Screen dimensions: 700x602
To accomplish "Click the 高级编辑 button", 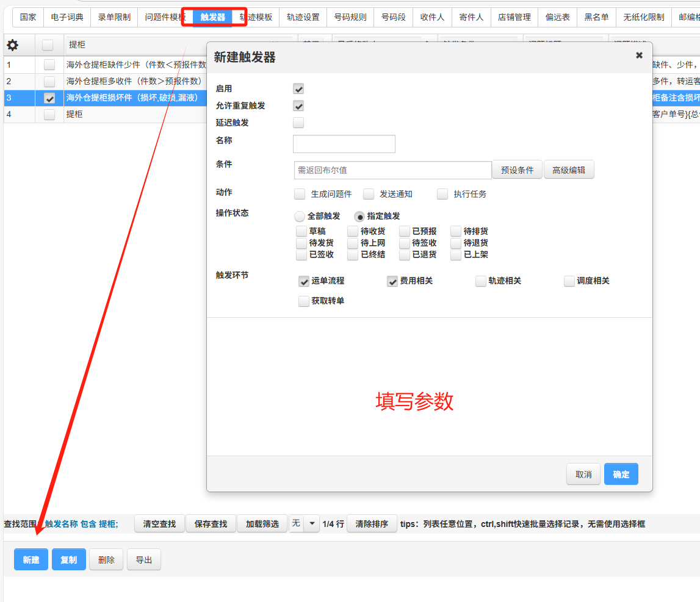I will (568, 170).
